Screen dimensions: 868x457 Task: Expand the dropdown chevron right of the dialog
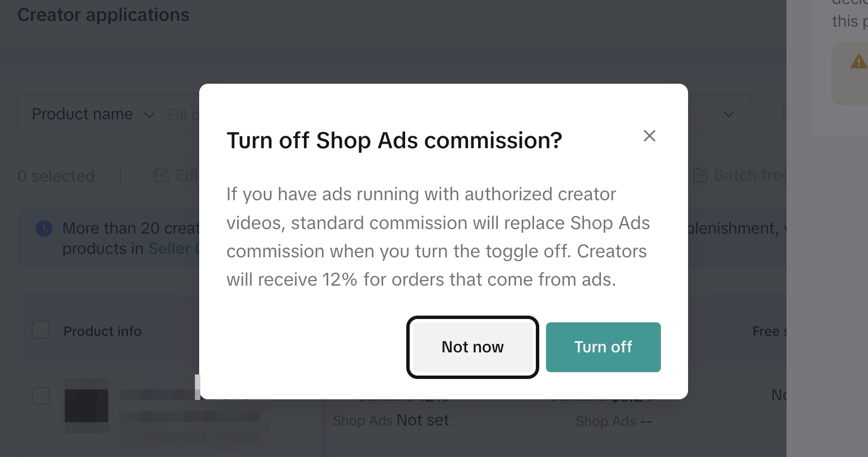click(x=728, y=114)
